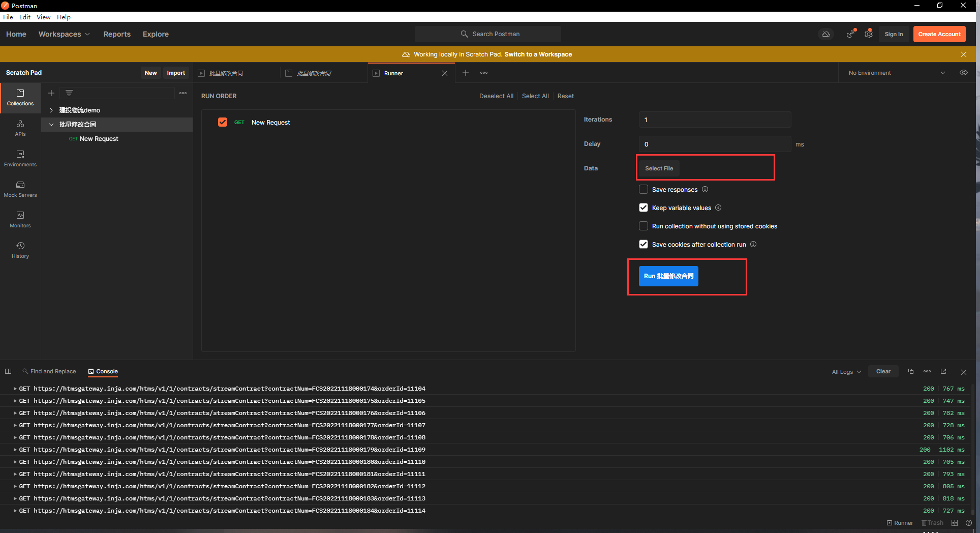980x533 pixels.
Task: Click the Iterations input field
Action: [x=715, y=120]
